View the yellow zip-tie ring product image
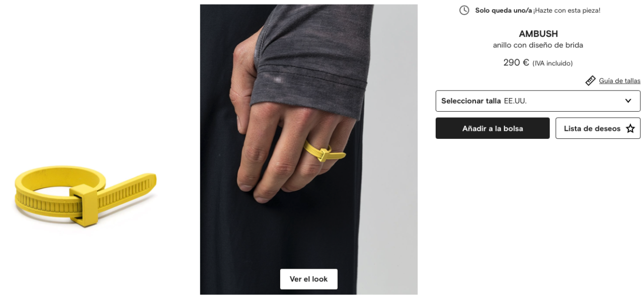This screenshot has height=301, width=644. (86, 196)
